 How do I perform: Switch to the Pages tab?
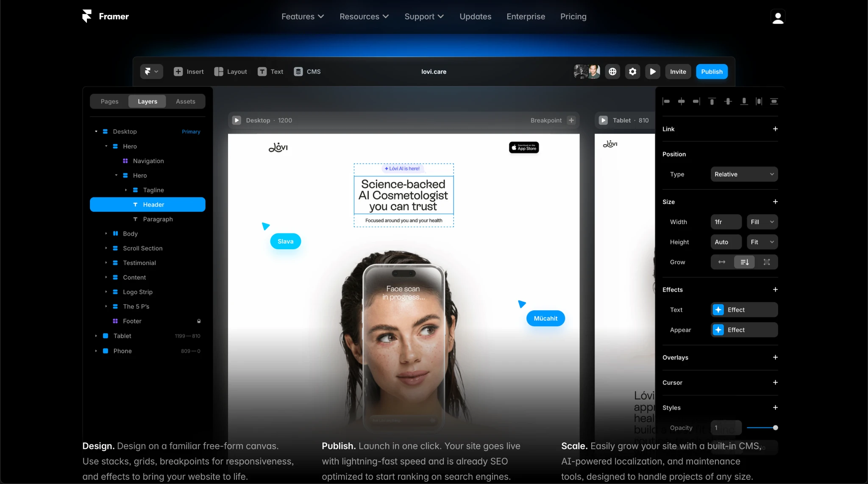tap(109, 102)
